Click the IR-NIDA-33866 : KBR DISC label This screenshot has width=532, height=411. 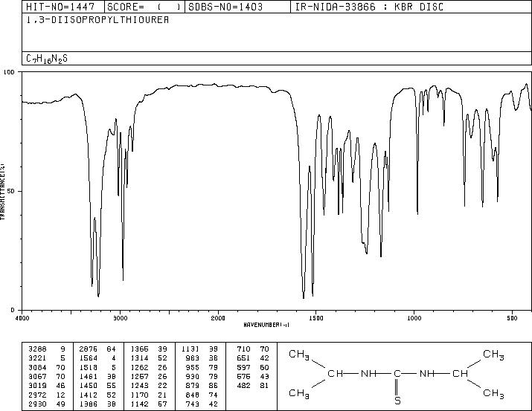coord(369,7)
